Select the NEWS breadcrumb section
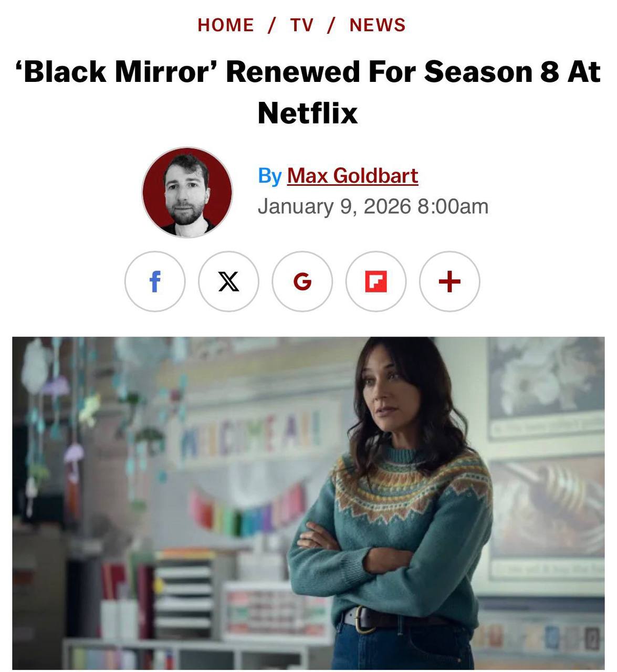The height and width of the screenshot is (672, 617). [378, 25]
